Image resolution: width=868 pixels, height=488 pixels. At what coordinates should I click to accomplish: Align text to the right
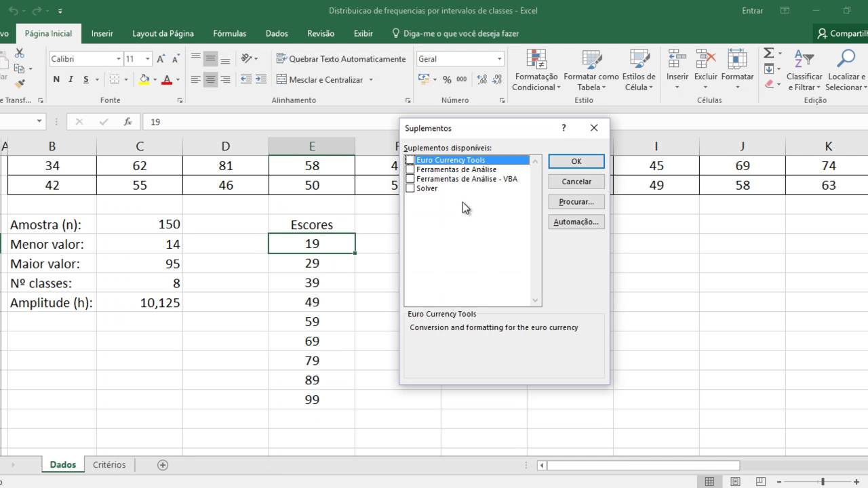pyautogui.click(x=226, y=79)
